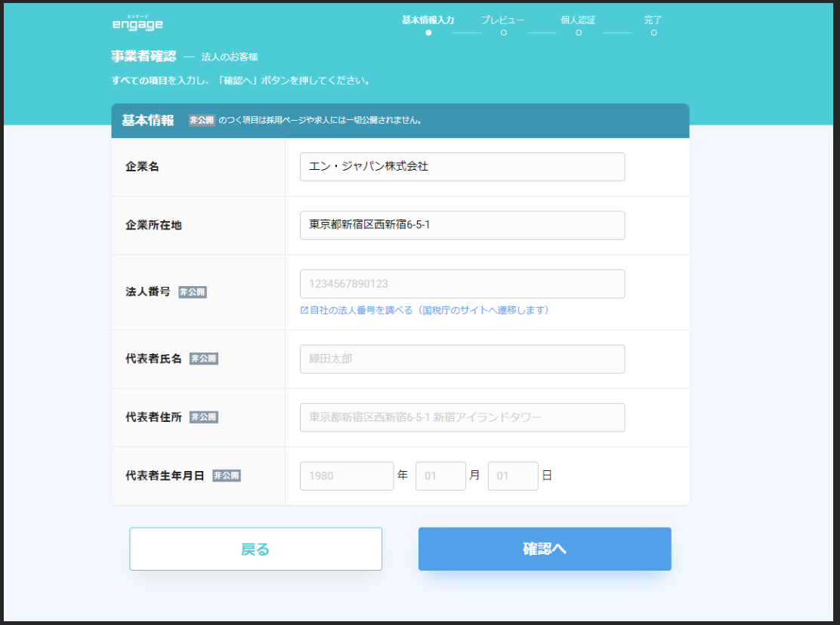Viewport: 840px width, 625px height.
Task: Click the 非公開 badge in the 基本情報 header
Action: (x=202, y=121)
